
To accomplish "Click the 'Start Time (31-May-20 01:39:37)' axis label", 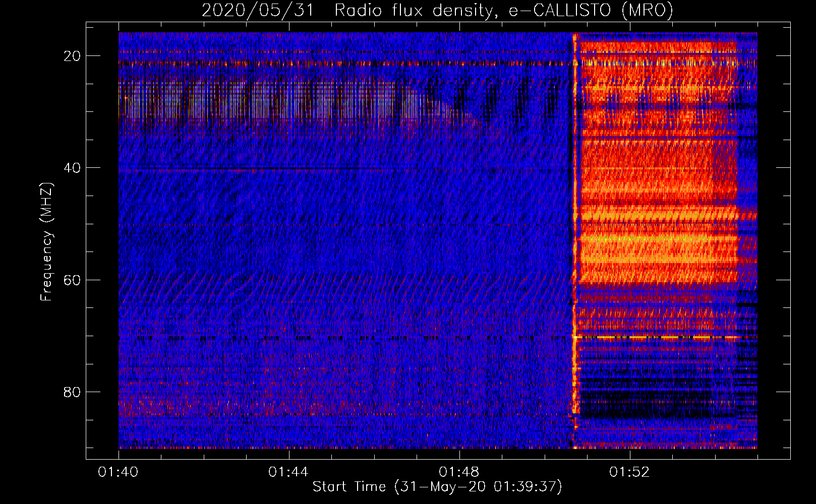I will coord(437,487).
